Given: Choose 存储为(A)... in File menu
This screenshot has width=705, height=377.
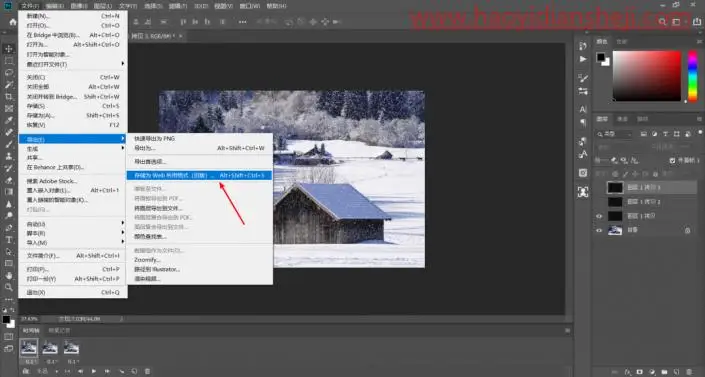Looking at the screenshot, I should pyautogui.click(x=72, y=115).
